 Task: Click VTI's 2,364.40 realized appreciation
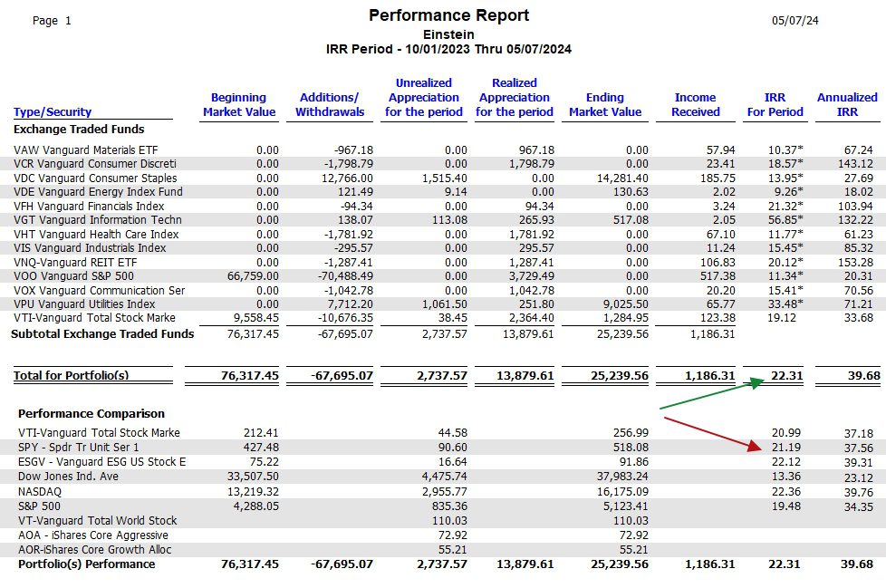(532, 318)
